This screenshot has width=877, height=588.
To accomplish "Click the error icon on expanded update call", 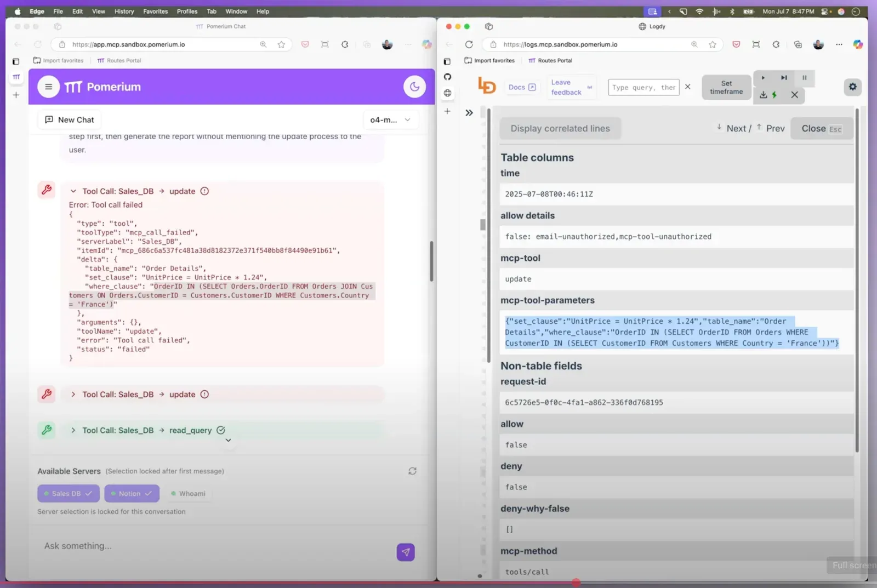I will pyautogui.click(x=204, y=191).
